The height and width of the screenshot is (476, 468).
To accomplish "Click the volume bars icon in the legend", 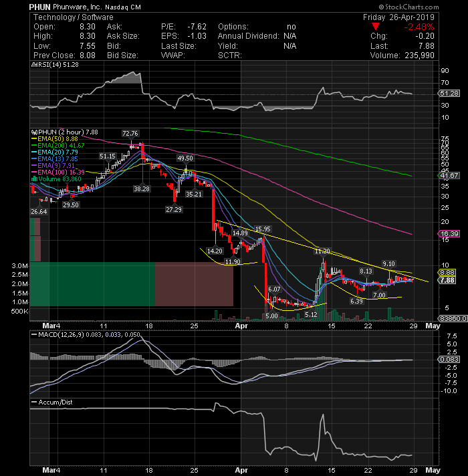I will pos(34,178).
